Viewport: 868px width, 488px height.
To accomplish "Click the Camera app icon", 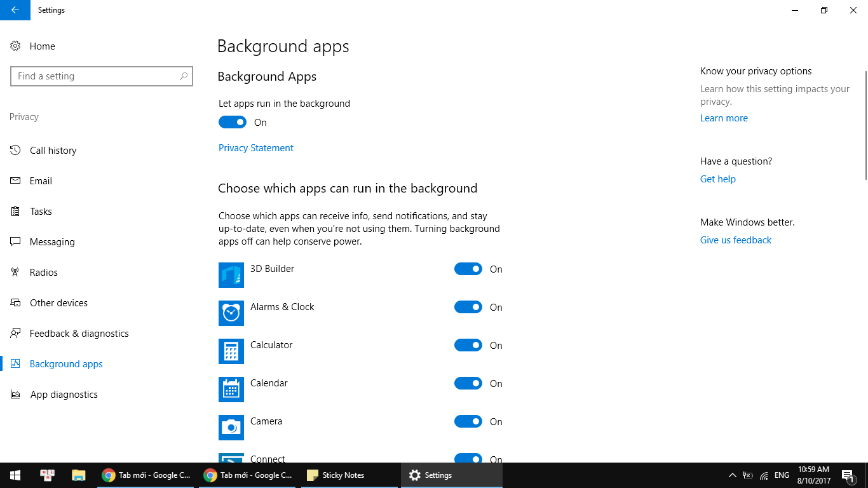I will [x=231, y=428].
